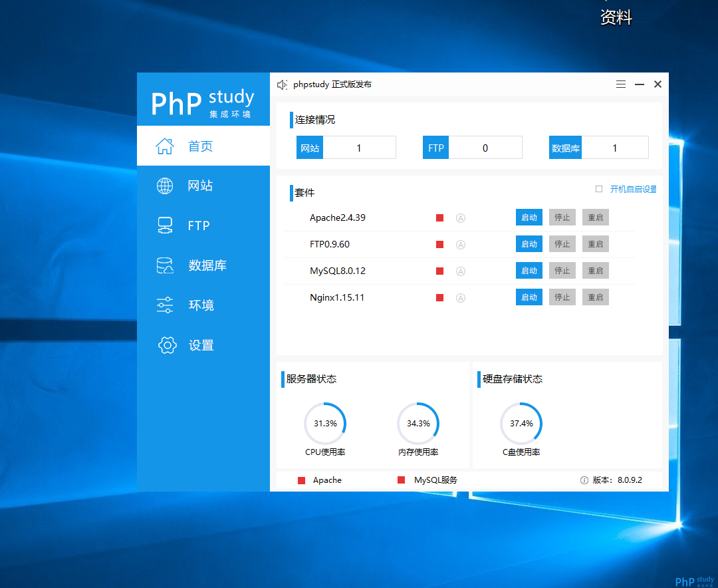Start Apache2.4.39 with 启动 button
The width and height of the screenshot is (718, 588).
tap(529, 218)
